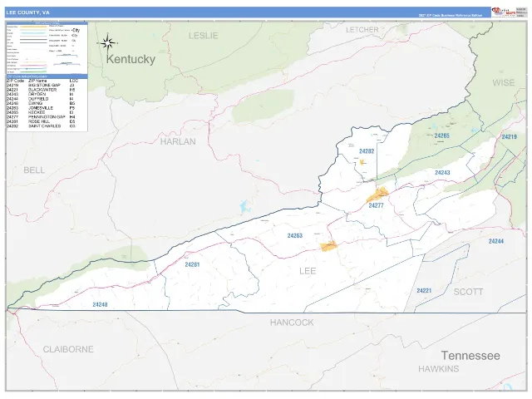Click the green line sample at legend bottom
This screenshot has height=399, width=532.
click(33, 72)
